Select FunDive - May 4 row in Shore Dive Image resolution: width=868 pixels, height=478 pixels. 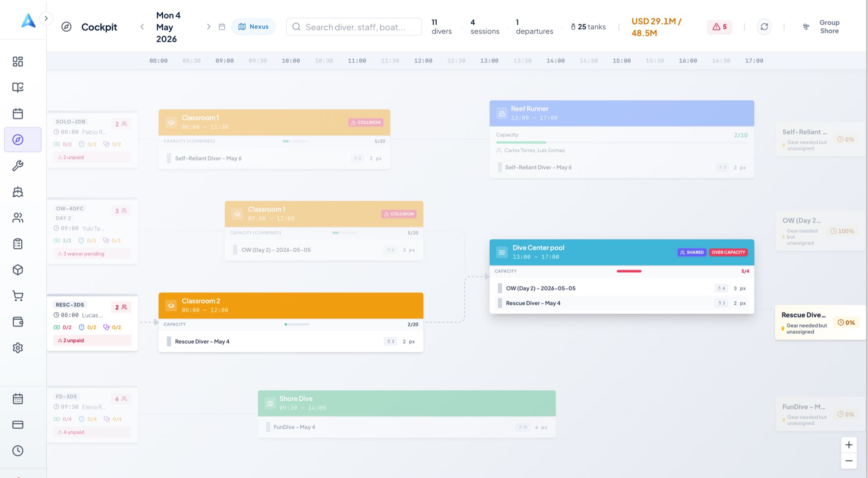click(x=406, y=427)
